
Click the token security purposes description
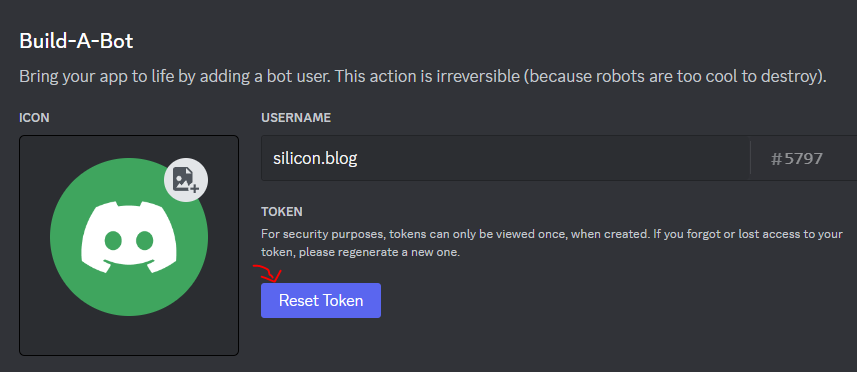click(552, 244)
